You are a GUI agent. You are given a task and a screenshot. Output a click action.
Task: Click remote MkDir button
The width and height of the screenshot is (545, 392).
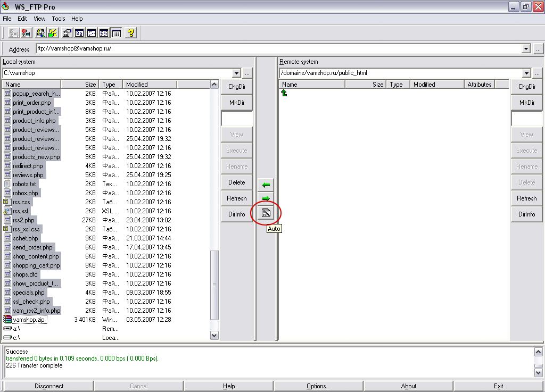(526, 103)
